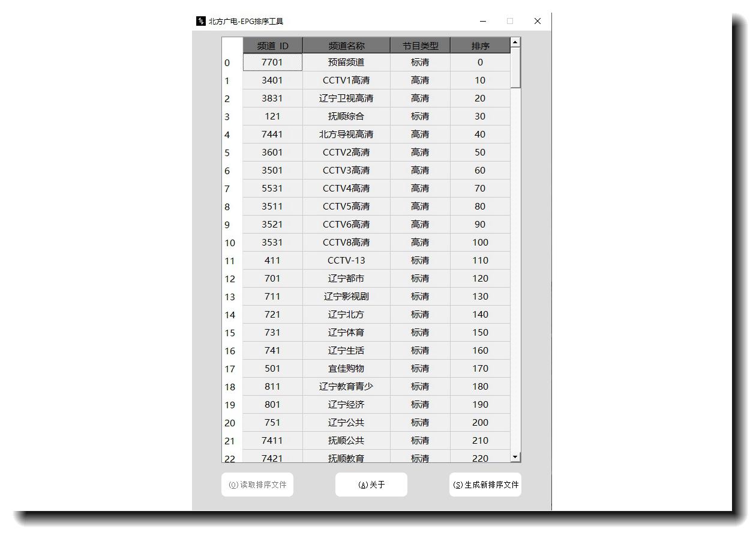Viewport: 756px width, 535px height.
Task: Open the 关于 about dialog
Action: coord(371,485)
